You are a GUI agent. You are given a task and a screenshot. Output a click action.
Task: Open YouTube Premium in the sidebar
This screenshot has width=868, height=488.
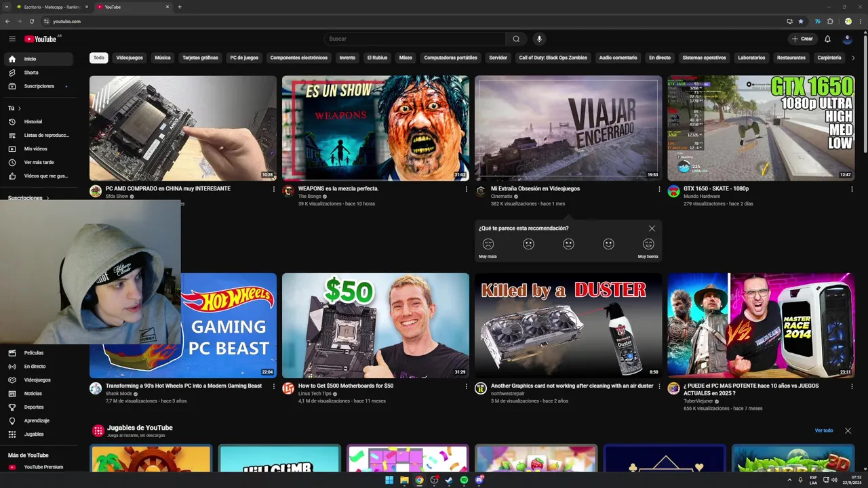tap(38, 467)
